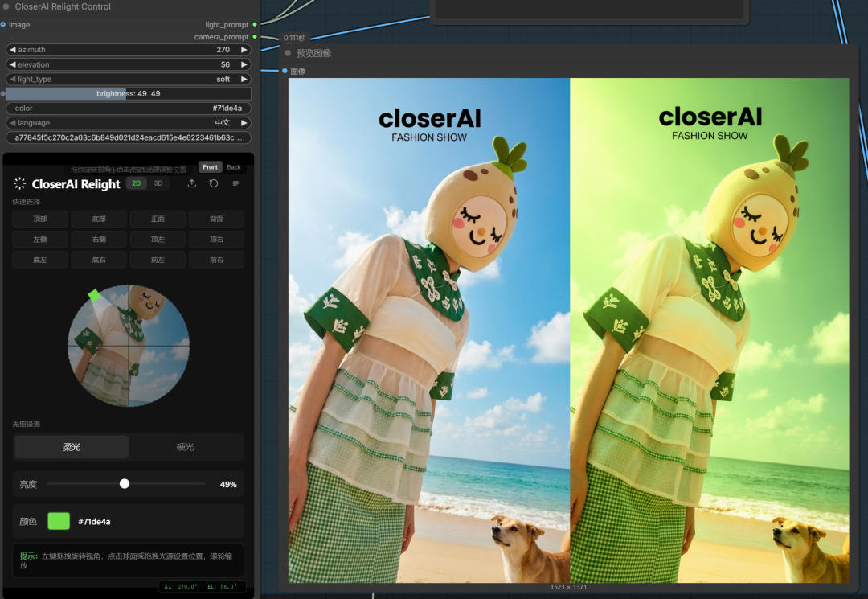
Task: Click the 右侧 quick select button
Action: point(99,240)
